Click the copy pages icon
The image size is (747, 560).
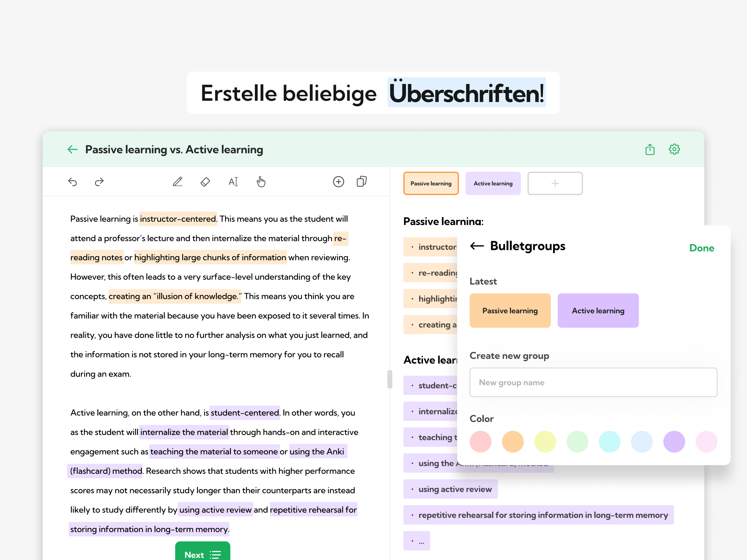coord(362,181)
